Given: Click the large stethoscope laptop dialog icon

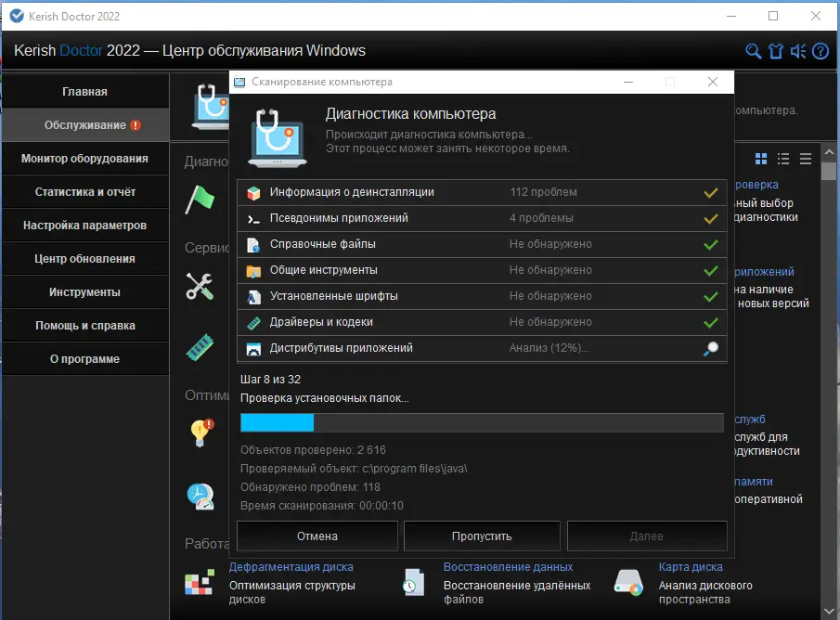Looking at the screenshot, I should tap(277, 137).
